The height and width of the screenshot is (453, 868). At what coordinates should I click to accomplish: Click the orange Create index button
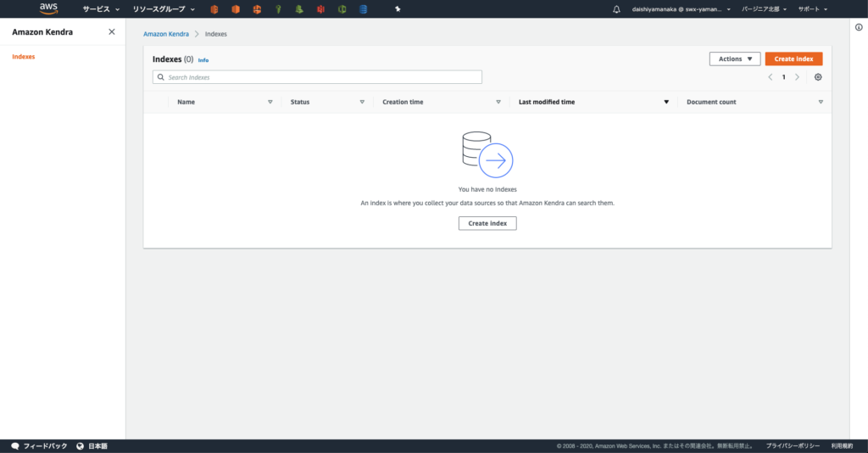point(793,59)
